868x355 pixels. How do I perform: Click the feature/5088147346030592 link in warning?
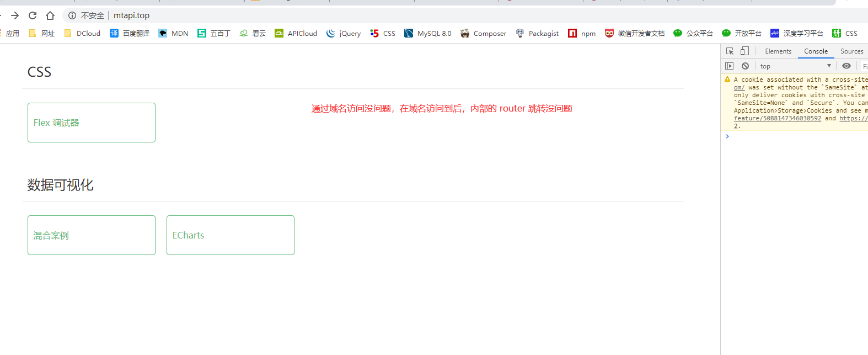pos(777,118)
